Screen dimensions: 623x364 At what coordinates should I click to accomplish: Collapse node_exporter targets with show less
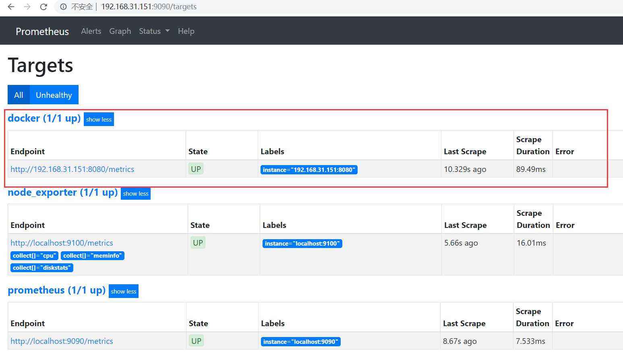pos(136,193)
